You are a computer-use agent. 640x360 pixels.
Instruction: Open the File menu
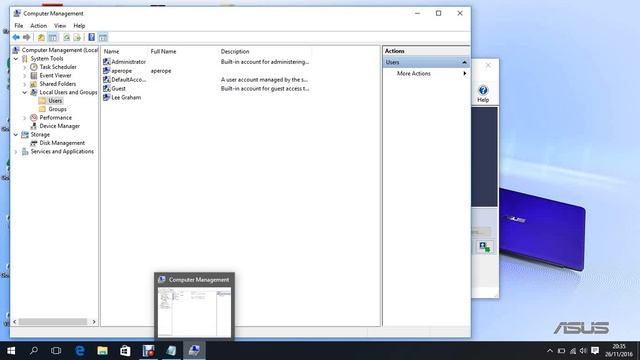(x=19, y=26)
